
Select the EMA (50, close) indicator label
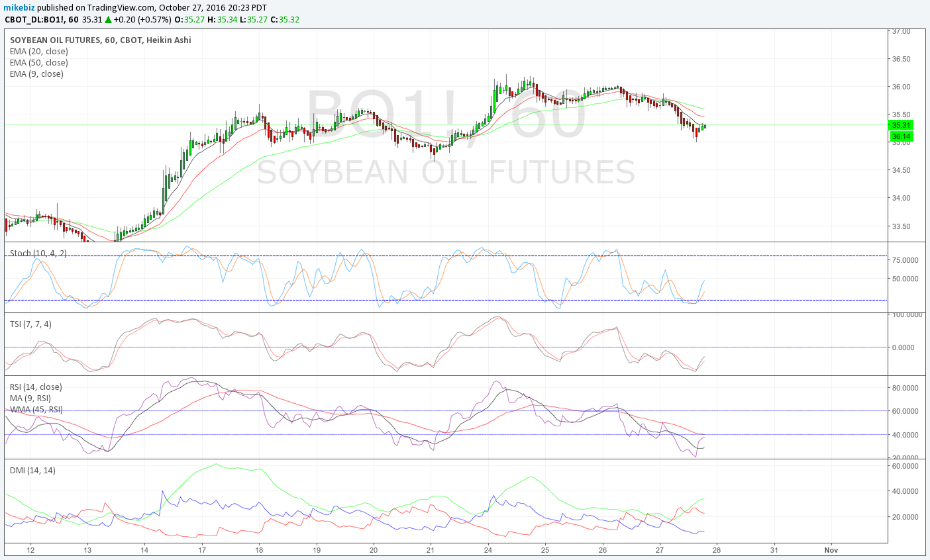[39, 62]
